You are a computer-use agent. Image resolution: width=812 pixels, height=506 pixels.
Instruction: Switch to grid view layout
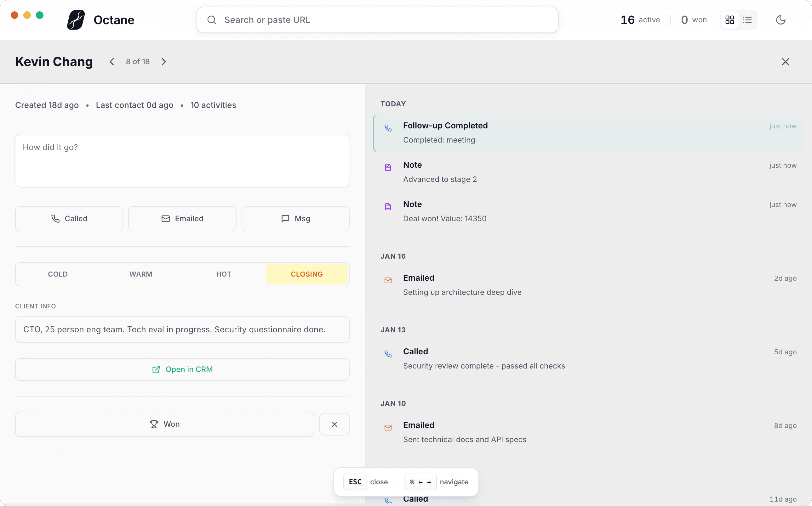[729, 20]
